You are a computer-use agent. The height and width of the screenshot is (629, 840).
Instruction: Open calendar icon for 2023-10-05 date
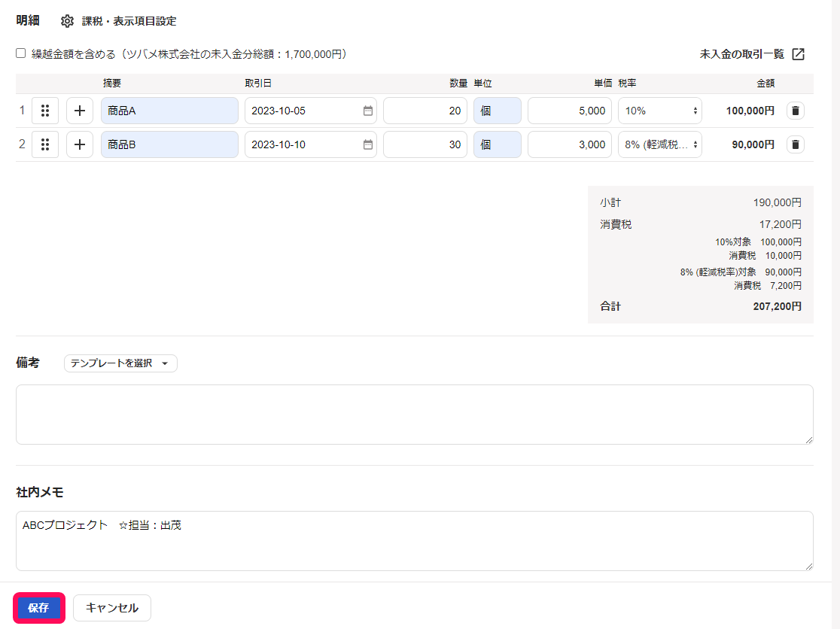(x=368, y=111)
